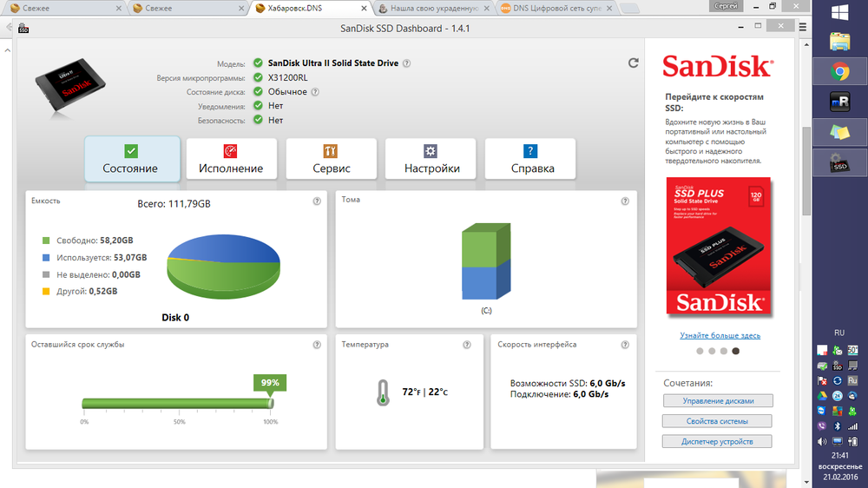Open help for Оставшийся срок службы panel

pos(317,345)
